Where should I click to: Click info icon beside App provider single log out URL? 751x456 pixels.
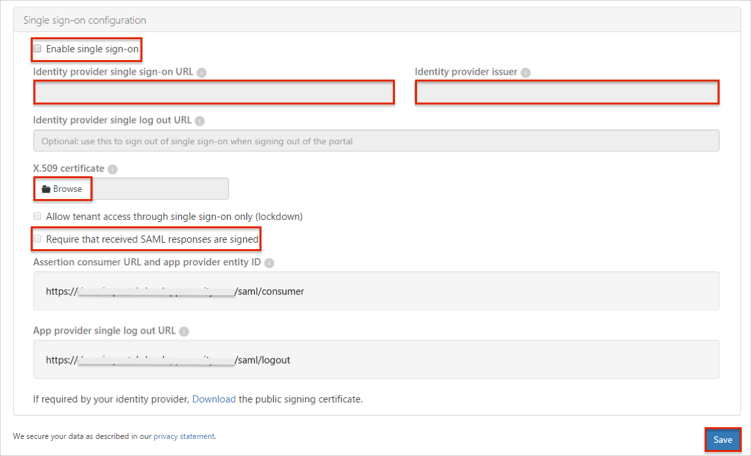(x=184, y=331)
